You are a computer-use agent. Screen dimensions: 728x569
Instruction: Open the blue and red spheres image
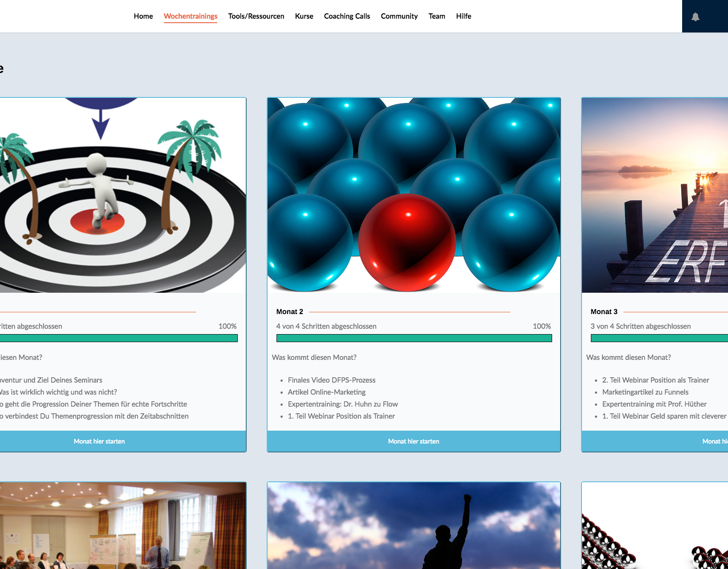click(x=414, y=195)
